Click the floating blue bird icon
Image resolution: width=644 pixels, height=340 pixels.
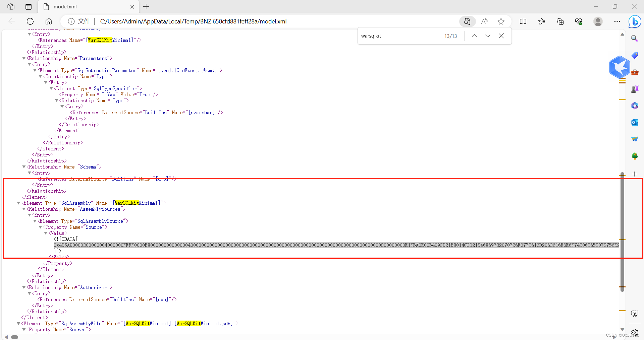(x=619, y=67)
